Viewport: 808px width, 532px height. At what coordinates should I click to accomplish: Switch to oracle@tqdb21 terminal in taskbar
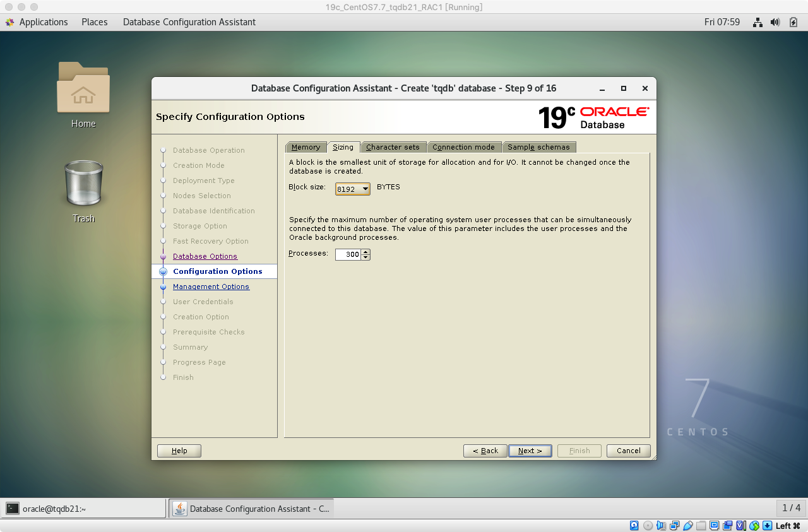click(x=83, y=508)
